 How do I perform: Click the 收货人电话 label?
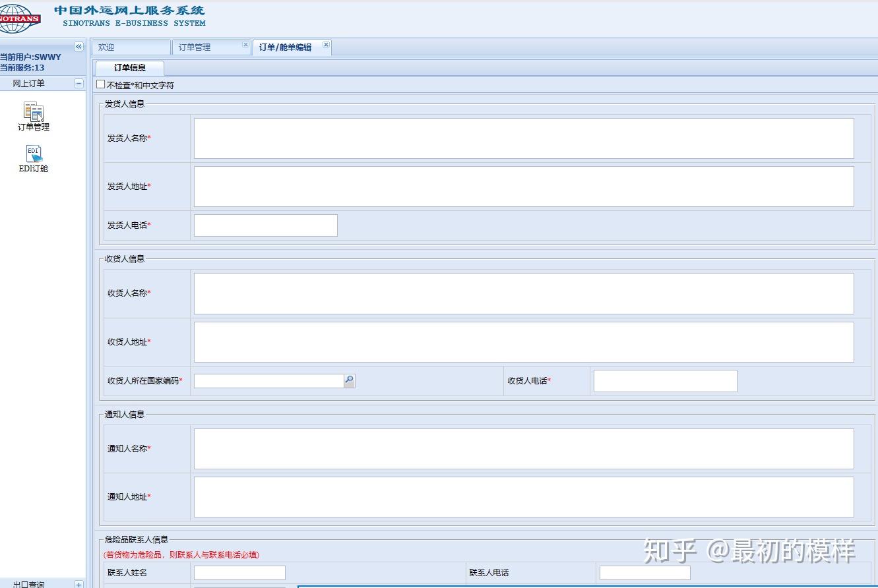coord(528,380)
